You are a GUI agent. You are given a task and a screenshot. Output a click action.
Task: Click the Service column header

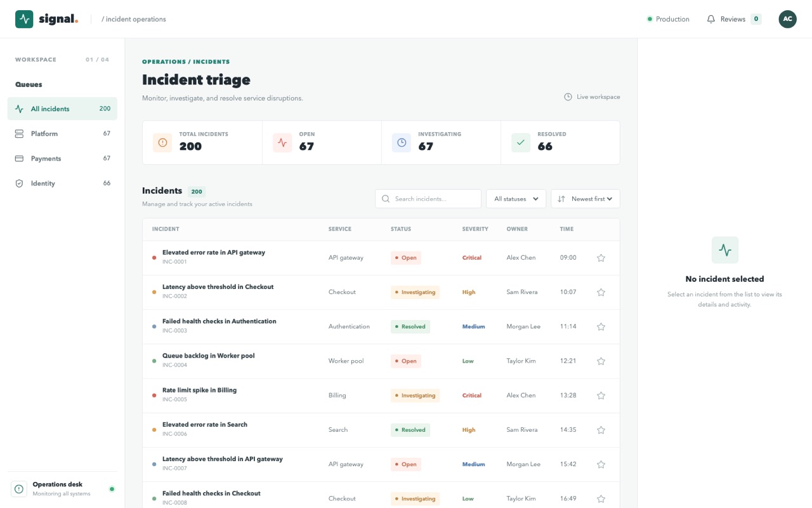pos(339,229)
